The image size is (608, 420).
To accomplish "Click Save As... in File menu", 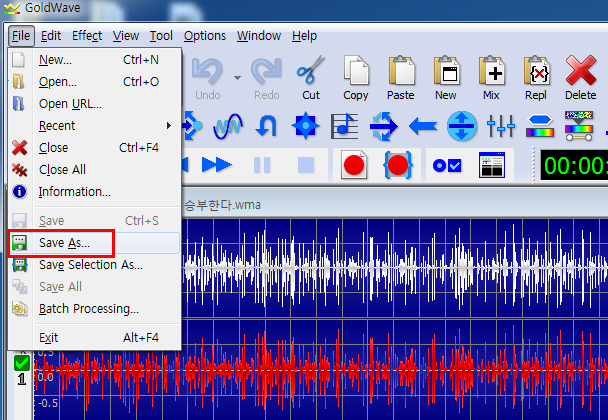I will click(x=95, y=243).
